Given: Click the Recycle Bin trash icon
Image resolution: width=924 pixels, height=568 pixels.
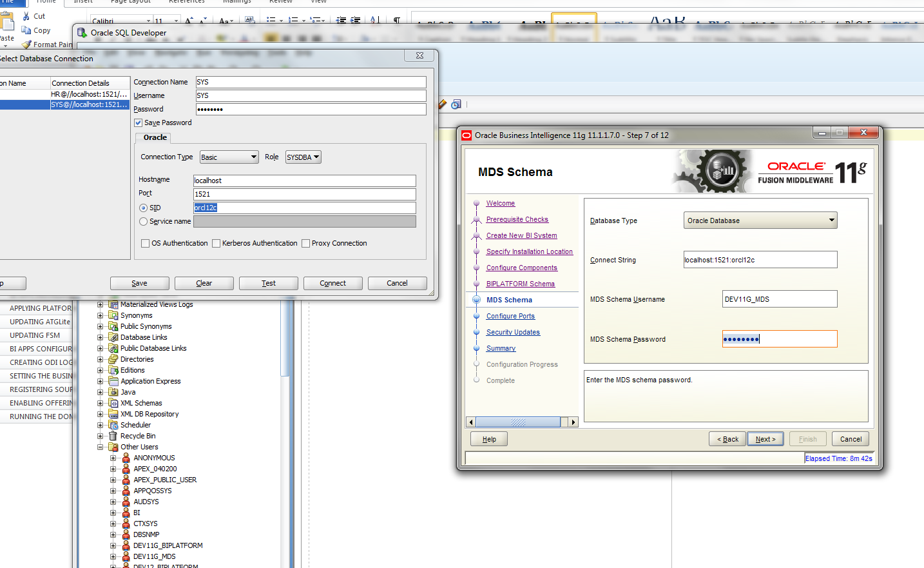Looking at the screenshot, I should coord(113,436).
